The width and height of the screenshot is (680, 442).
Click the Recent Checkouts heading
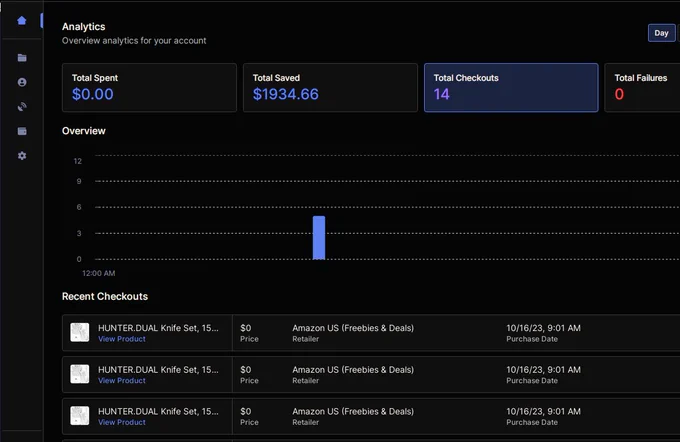tap(105, 296)
